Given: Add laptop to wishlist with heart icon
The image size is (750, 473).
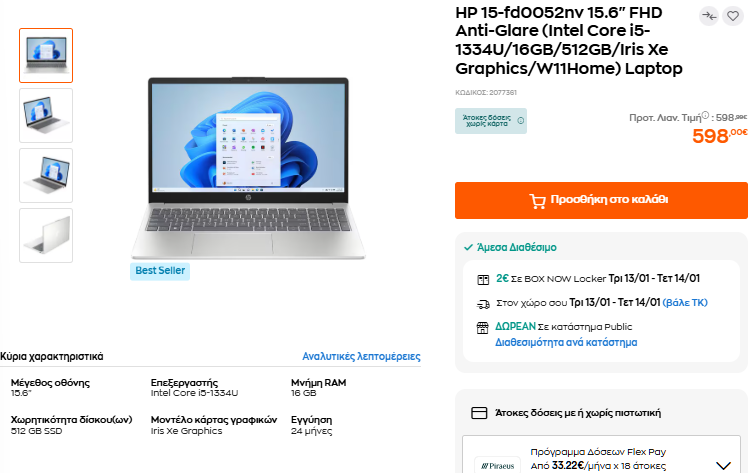Looking at the screenshot, I should pyautogui.click(x=733, y=15).
